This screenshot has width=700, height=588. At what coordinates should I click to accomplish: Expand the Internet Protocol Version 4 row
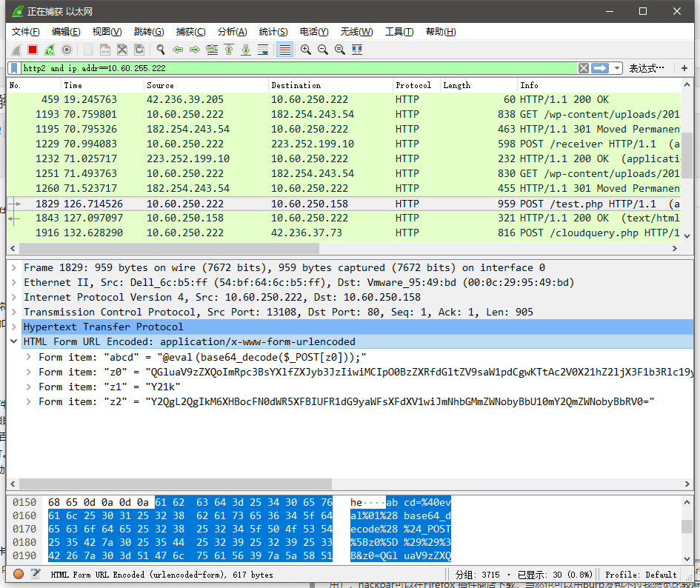(x=14, y=298)
